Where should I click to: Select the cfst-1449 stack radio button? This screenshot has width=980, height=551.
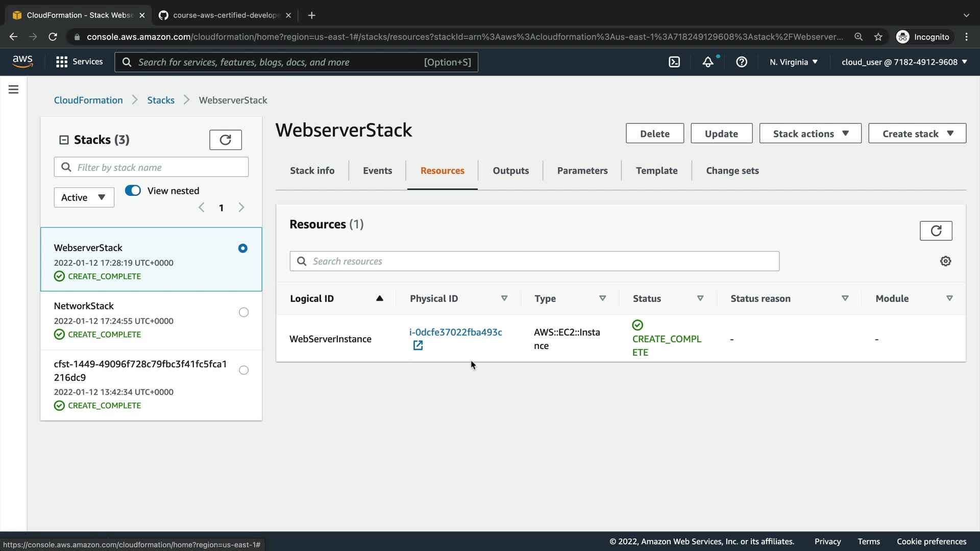coord(243,370)
